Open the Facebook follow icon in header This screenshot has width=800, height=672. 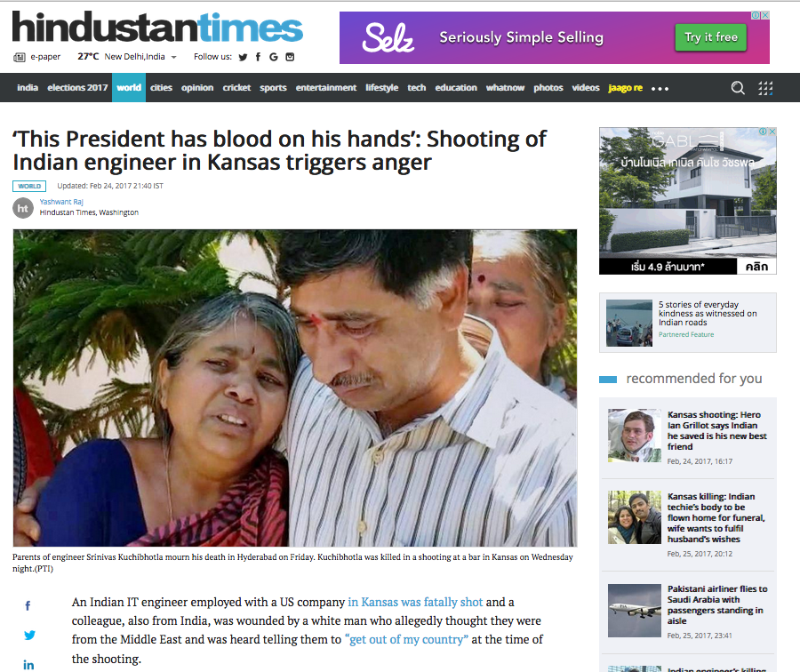coord(258,57)
